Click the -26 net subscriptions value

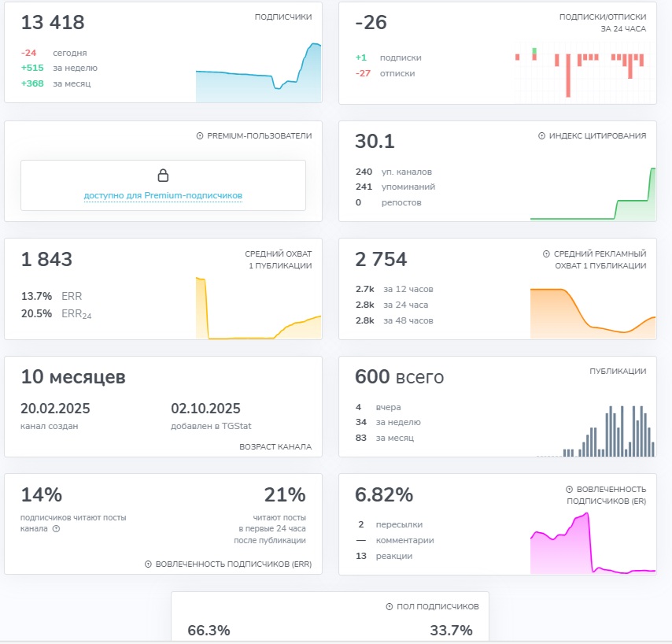point(371,22)
